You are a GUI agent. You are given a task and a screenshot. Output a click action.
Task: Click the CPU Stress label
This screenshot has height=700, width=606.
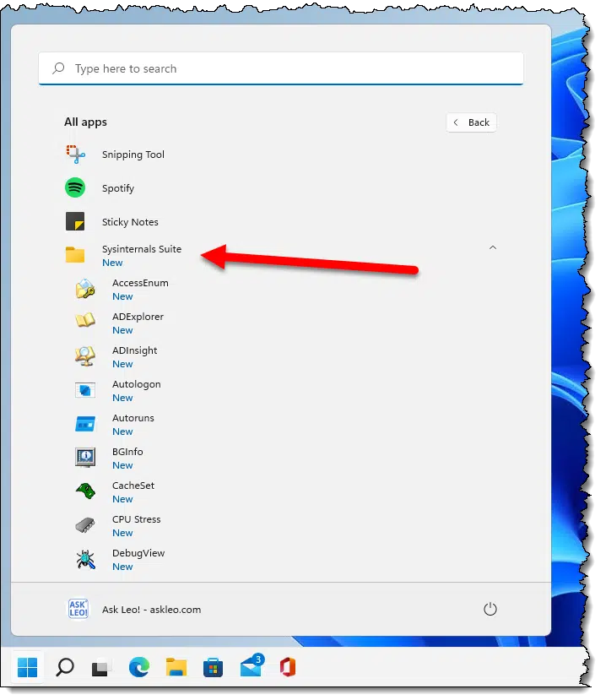tap(136, 519)
